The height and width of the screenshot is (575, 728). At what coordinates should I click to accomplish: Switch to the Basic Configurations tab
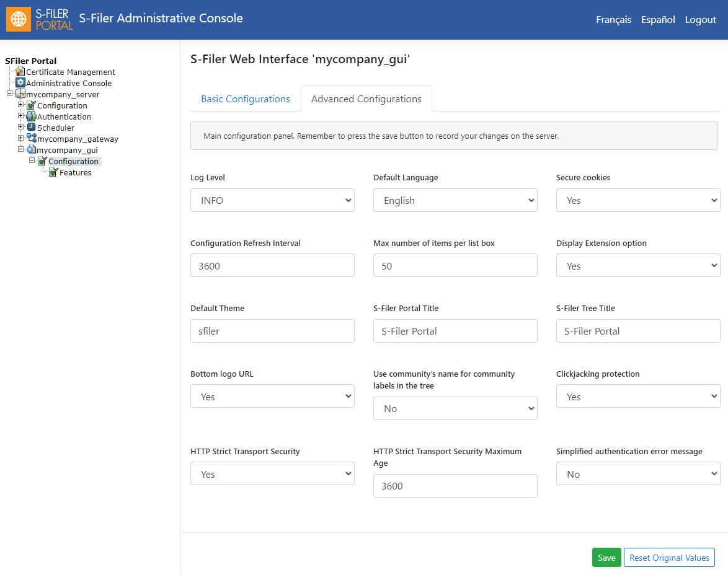tap(246, 99)
